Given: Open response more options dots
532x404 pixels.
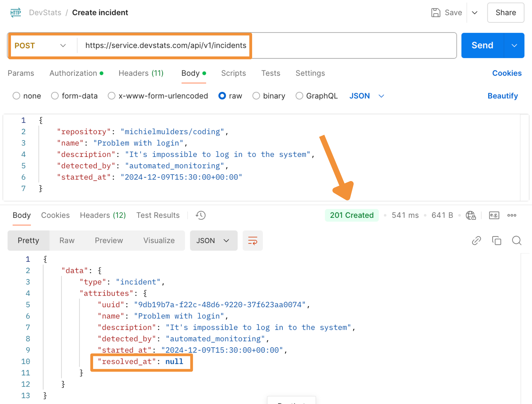Looking at the screenshot, I should point(512,215).
